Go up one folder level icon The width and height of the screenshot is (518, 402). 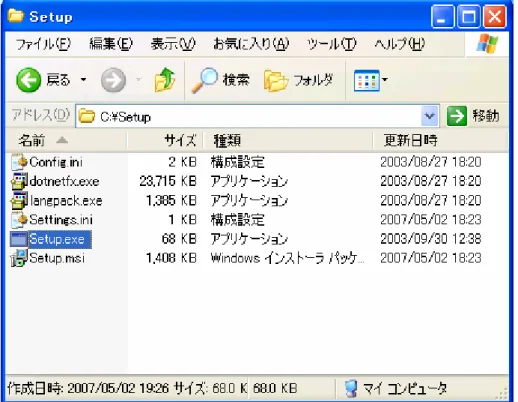click(165, 80)
